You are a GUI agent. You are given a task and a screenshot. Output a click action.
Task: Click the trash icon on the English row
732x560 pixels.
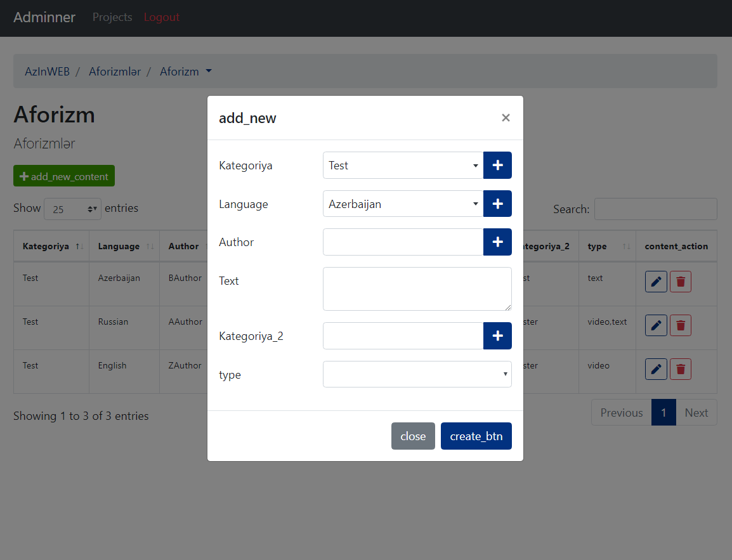[x=680, y=368]
